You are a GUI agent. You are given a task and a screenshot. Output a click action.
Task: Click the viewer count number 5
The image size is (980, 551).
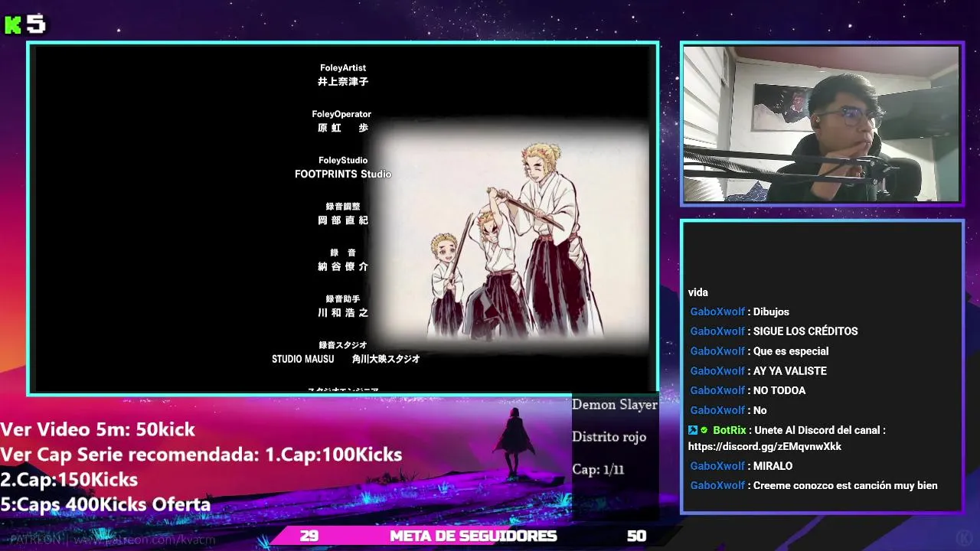click(x=36, y=24)
